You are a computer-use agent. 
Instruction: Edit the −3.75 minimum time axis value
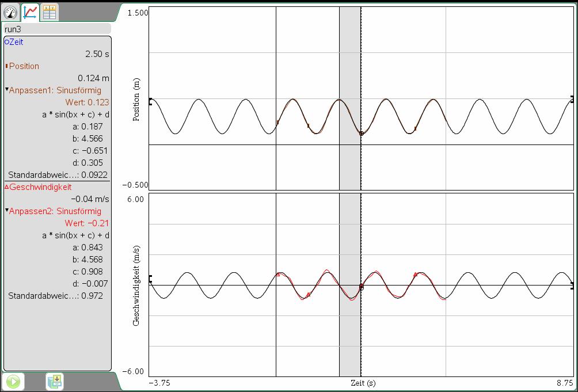[159, 383]
